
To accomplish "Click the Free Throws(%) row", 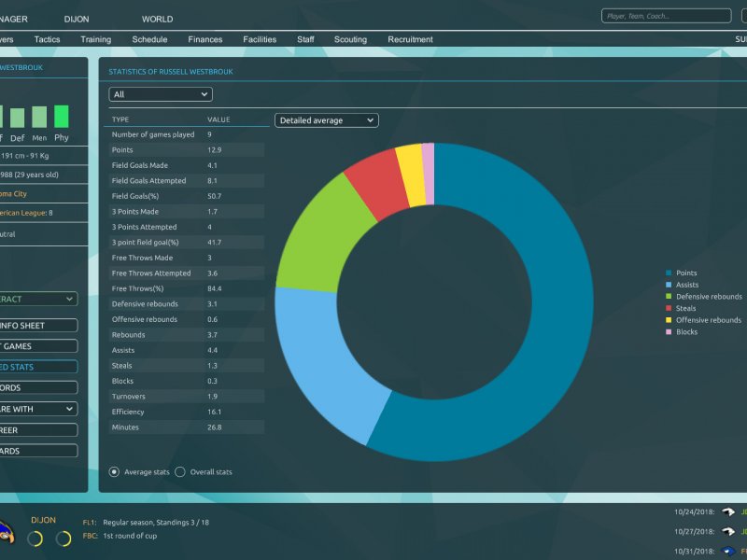I will click(x=187, y=288).
